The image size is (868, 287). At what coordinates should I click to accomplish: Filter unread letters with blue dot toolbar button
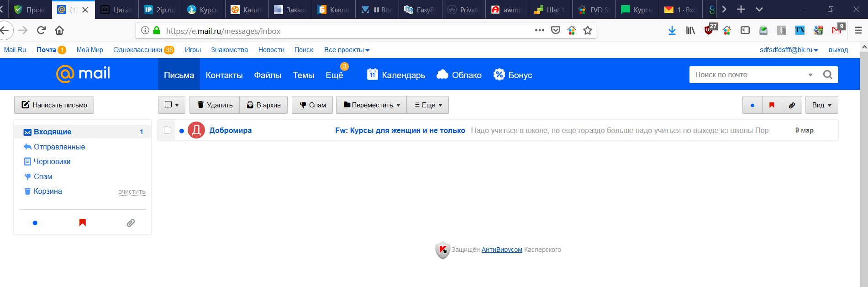click(x=752, y=105)
